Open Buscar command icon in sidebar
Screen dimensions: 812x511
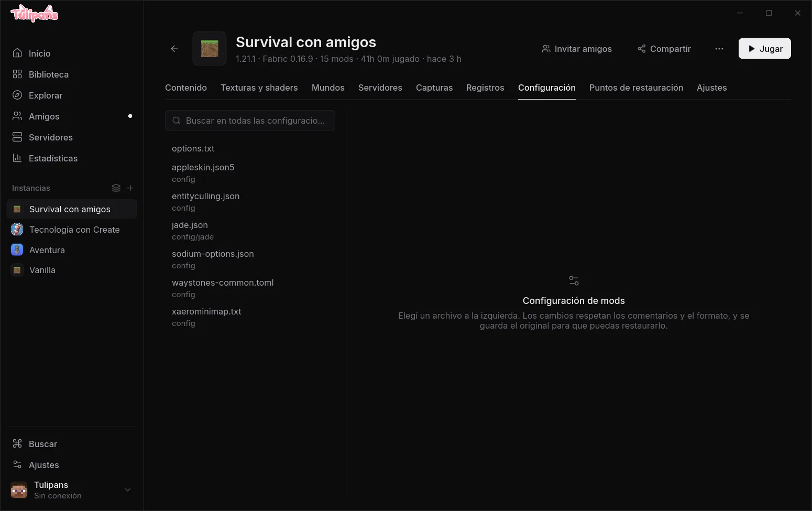coord(17,444)
